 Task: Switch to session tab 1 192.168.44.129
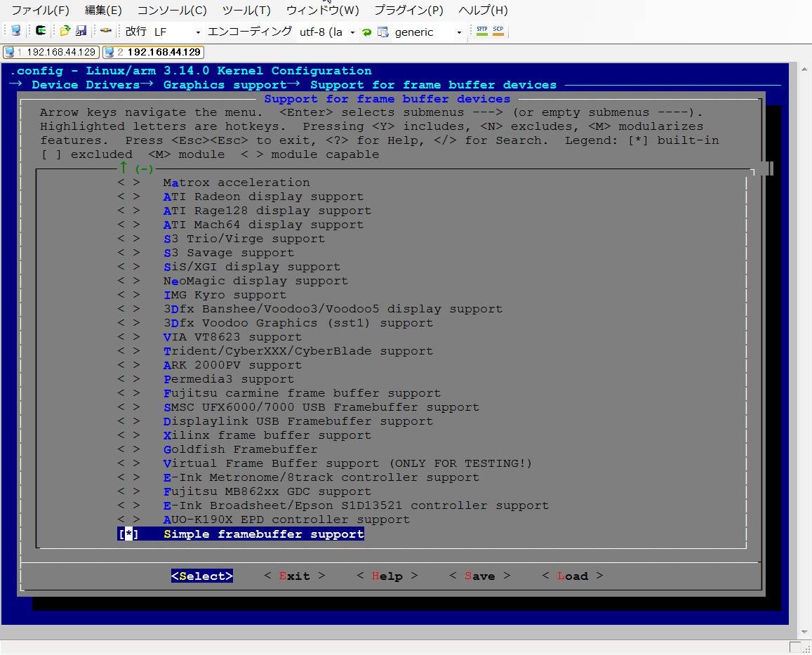[51, 52]
